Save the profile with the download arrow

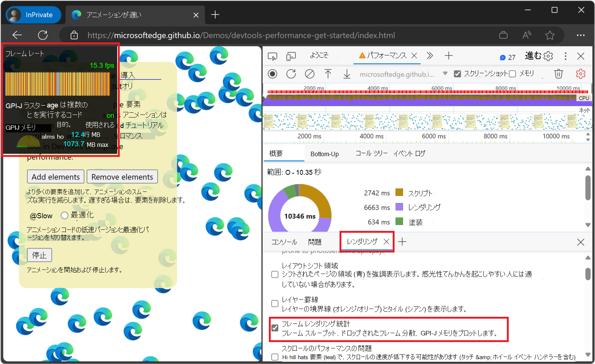[x=347, y=74]
